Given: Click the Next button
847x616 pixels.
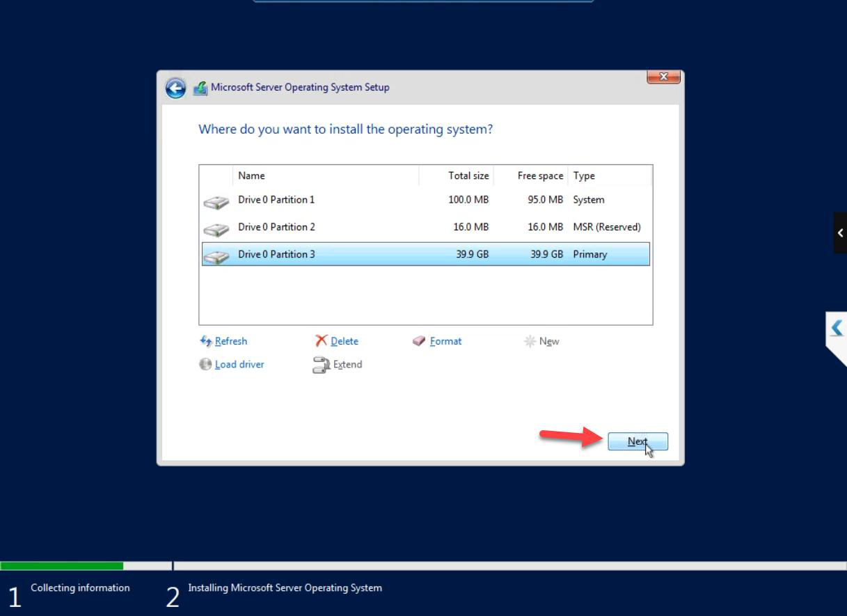Looking at the screenshot, I should click(638, 441).
